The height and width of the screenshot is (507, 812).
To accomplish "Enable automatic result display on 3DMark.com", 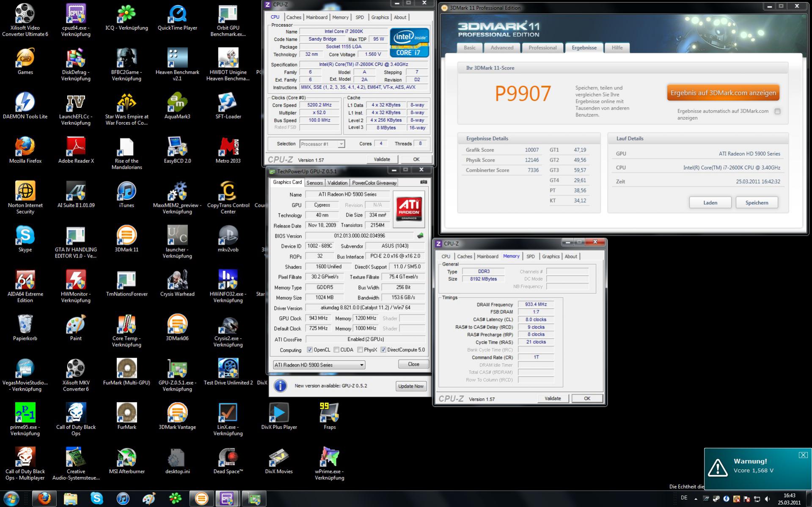I will (x=777, y=111).
